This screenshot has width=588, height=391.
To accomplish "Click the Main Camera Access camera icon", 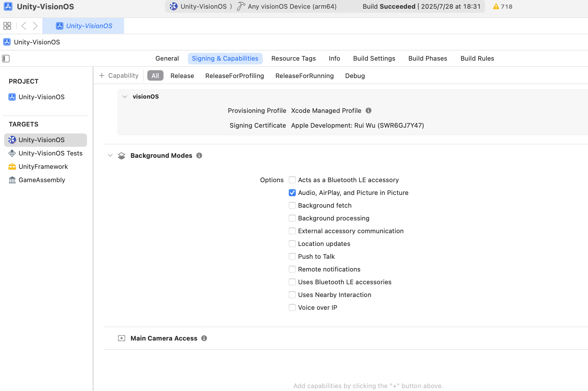I will (x=121, y=338).
